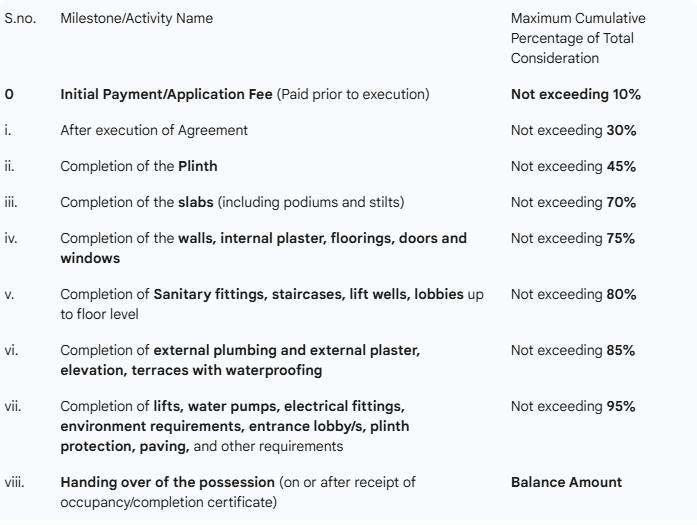Click the S.no. column header

20,18
